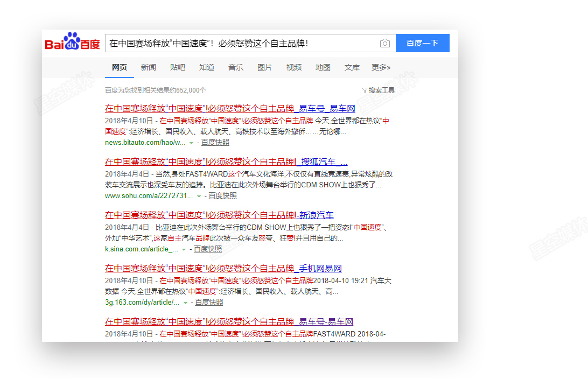This screenshot has width=588, height=379.
Task: Click the www.sohu.com/a/2272731... URL
Action: (x=149, y=195)
